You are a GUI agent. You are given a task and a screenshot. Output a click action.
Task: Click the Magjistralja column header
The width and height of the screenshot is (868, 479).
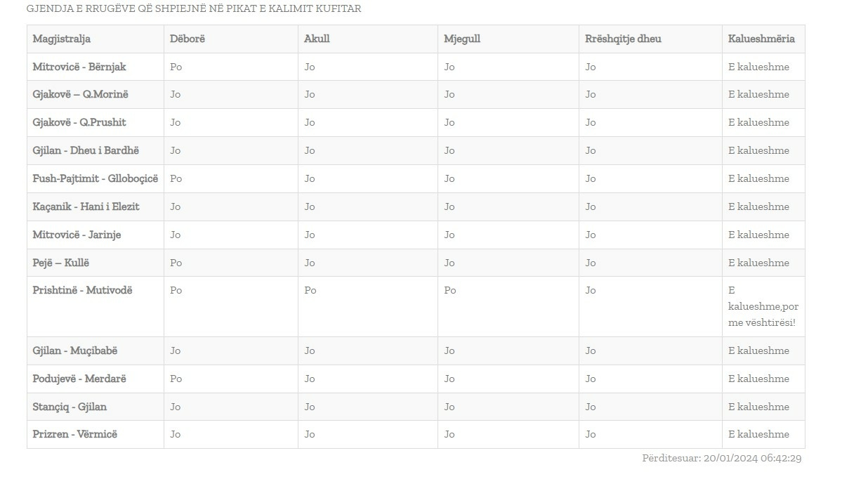[x=62, y=39]
